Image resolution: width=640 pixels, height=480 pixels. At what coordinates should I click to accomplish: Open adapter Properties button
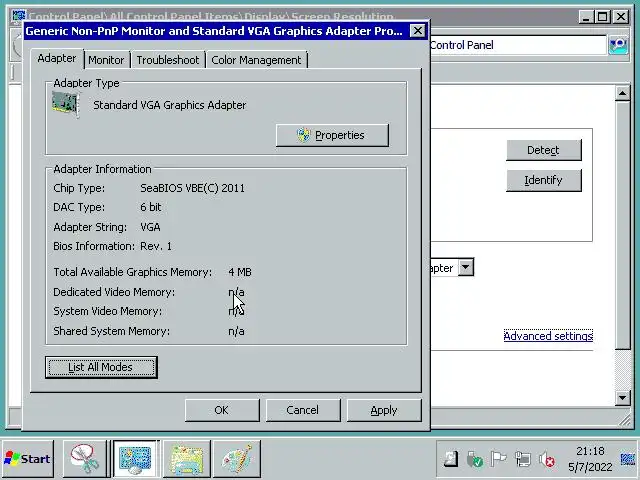[332, 135]
